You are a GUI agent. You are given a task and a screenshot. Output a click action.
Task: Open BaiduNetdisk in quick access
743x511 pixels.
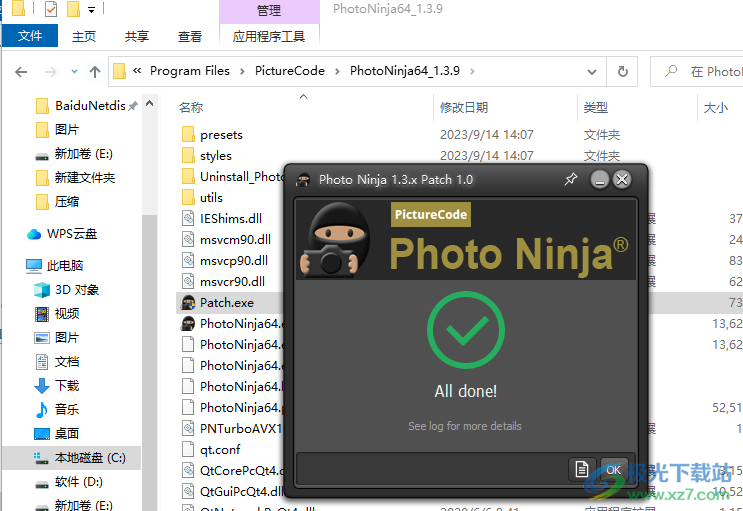click(90, 105)
